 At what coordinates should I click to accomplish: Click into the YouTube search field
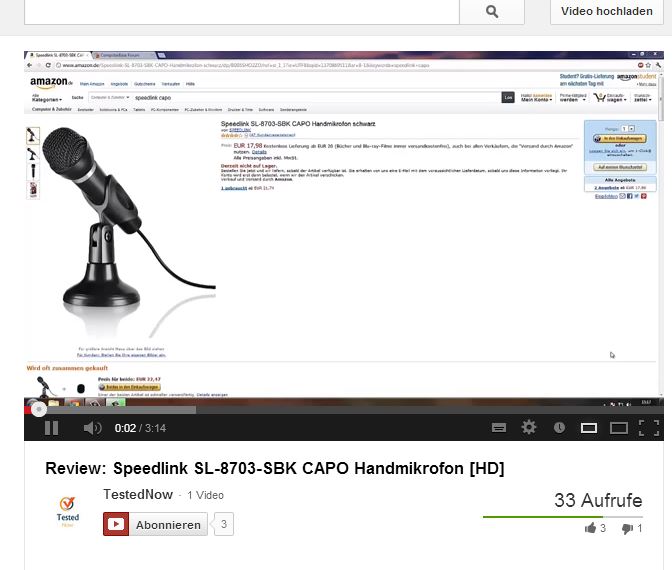click(x=242, y=12)
